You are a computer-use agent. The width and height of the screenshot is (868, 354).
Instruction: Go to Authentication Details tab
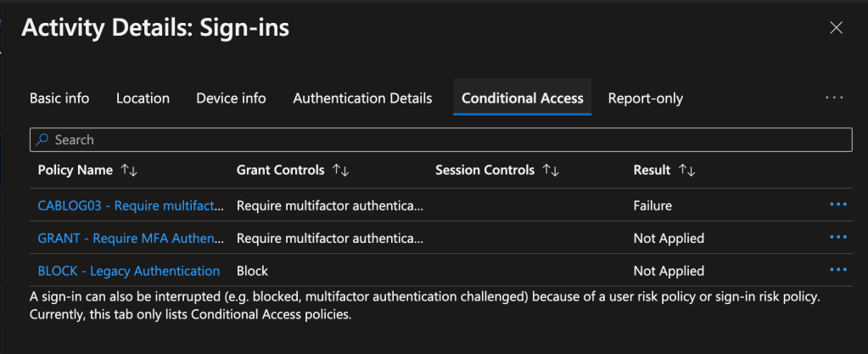coord(362,98)
